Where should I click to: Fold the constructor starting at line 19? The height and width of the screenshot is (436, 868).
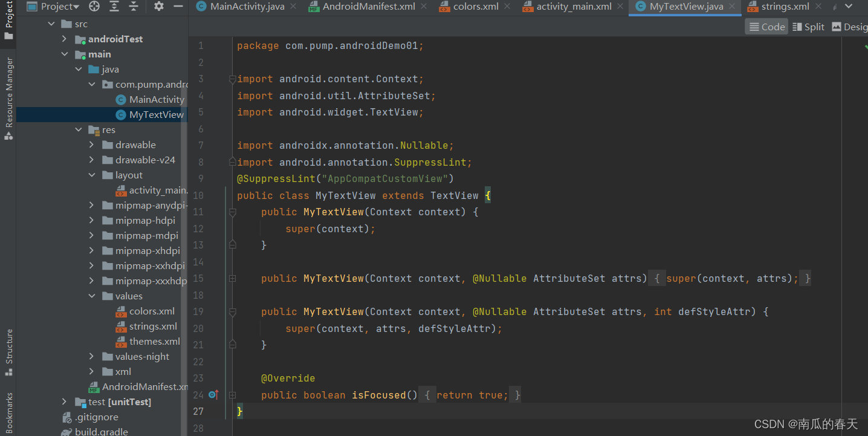coord(232,312)
